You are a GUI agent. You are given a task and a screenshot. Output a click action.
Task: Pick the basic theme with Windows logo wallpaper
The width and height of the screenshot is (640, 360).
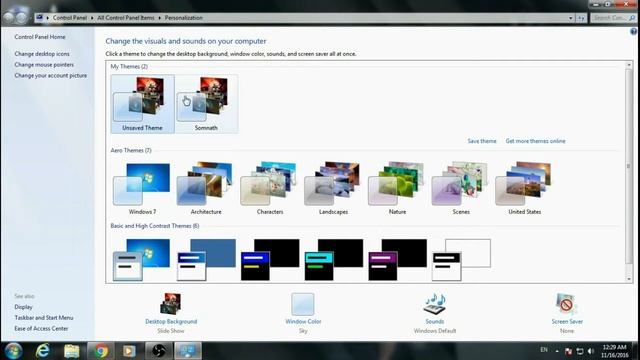point(142,260)
